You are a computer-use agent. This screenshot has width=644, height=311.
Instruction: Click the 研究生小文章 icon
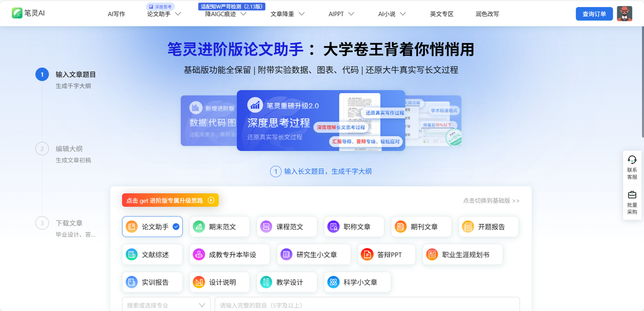pyautogui.click(x=286, y=255)
